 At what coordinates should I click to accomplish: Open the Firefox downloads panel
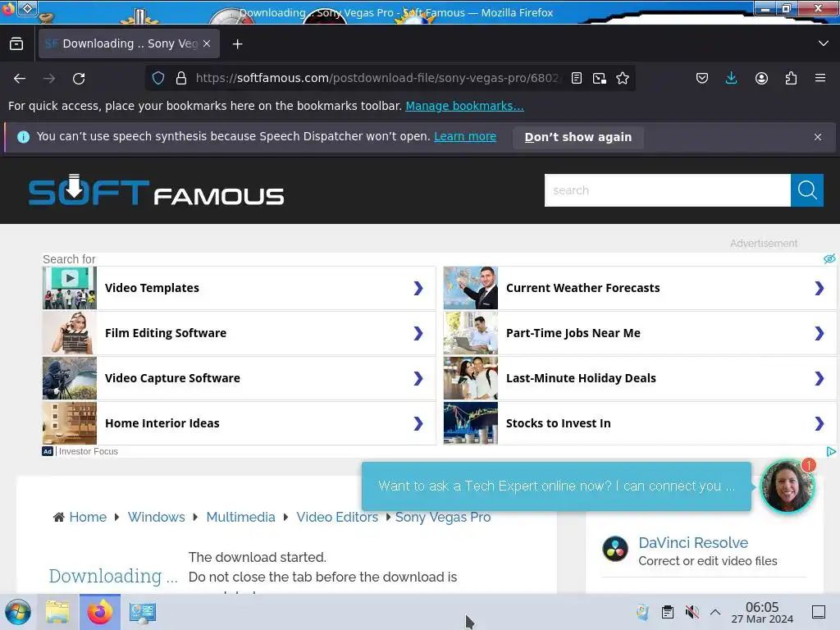pos(731,78)
